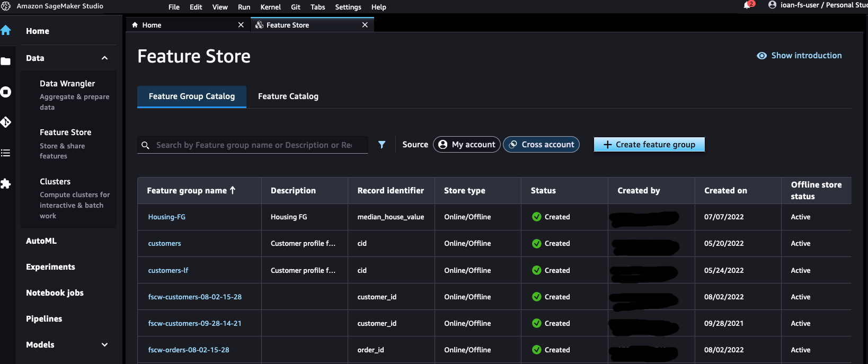Image resolution: width=868 pixels, height=364 pixels.
Task: Open fscw-orders-08-02-15-28 feature group
Action: 189,350
